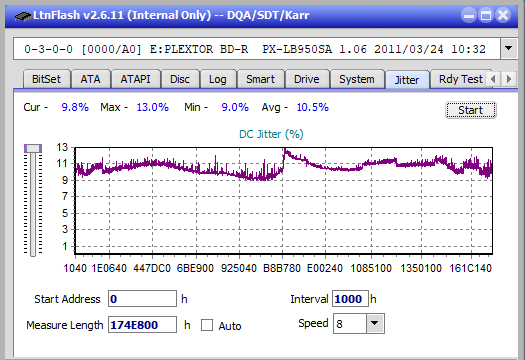
Task: Click the Avg value 10.5%
Action: 313,107
